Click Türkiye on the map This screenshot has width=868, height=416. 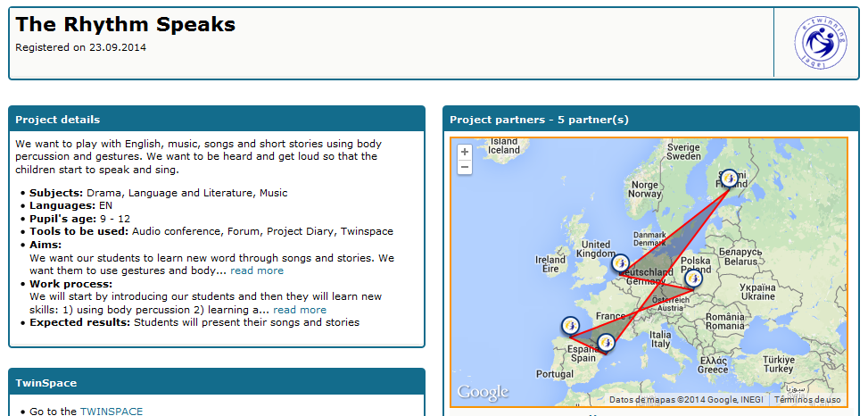pos(778,364)
